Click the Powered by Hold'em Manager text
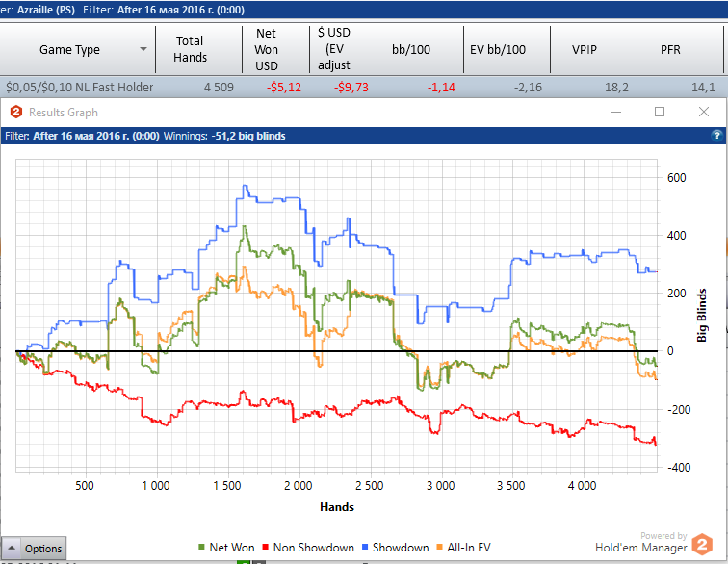 point(640,542)
